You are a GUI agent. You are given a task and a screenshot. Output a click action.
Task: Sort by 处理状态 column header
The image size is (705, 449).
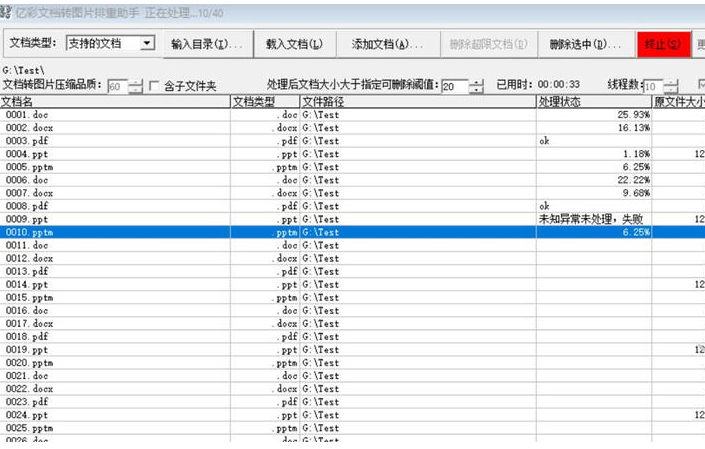pyautogui.click(x=594, y=102)
